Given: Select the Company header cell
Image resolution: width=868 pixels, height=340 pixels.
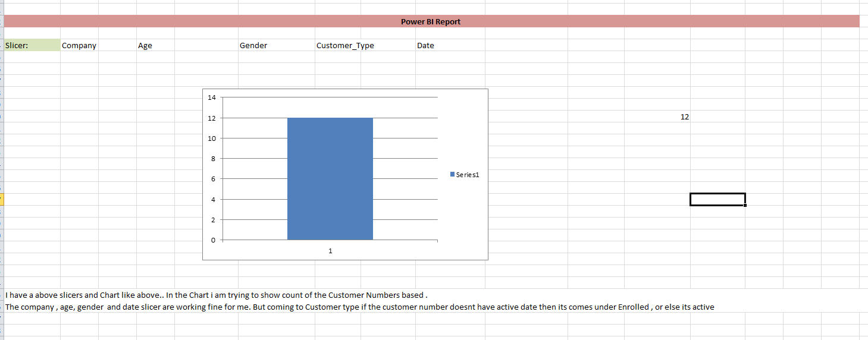Looking at the screenshot, I should point(79,45).
